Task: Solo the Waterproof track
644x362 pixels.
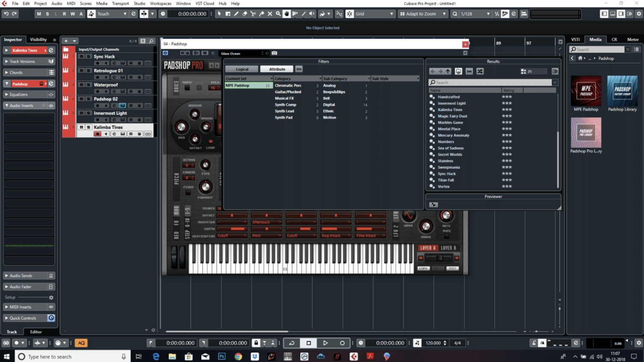Action: 89,85
